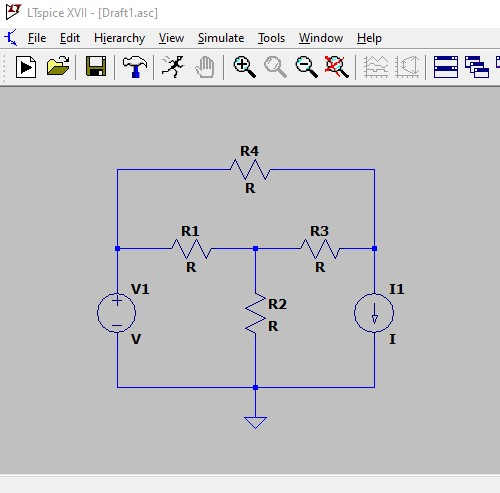Cascade windows toolbar icon
Viewport: 500px width, 493px height.
pos(477,67)
